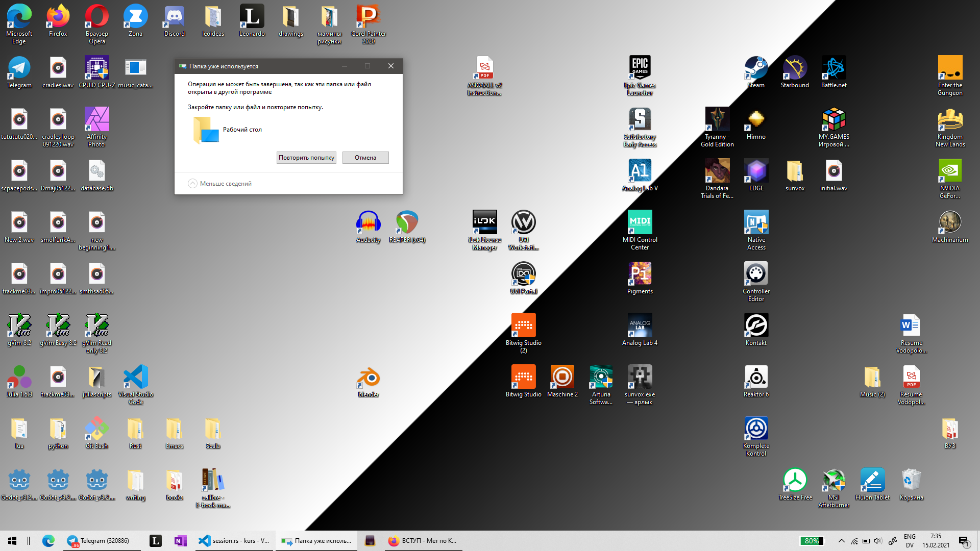Switch to Firefox ВСТУП taskbar window

pos(423,541)
